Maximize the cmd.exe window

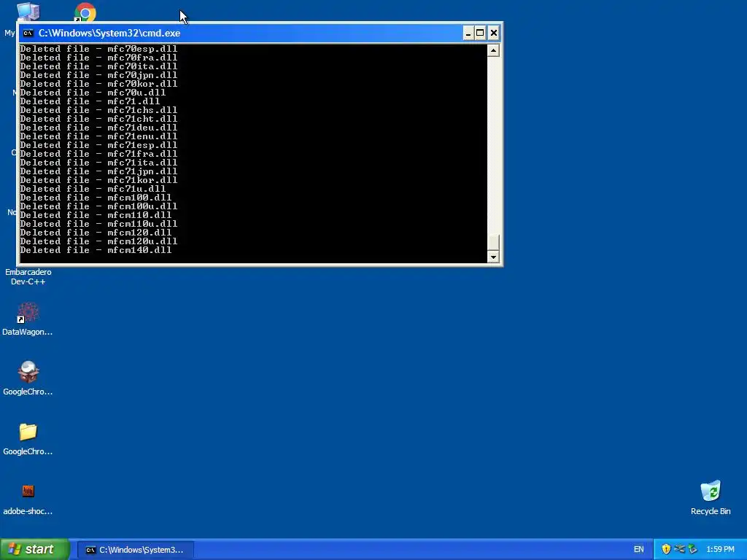(480, 33)
